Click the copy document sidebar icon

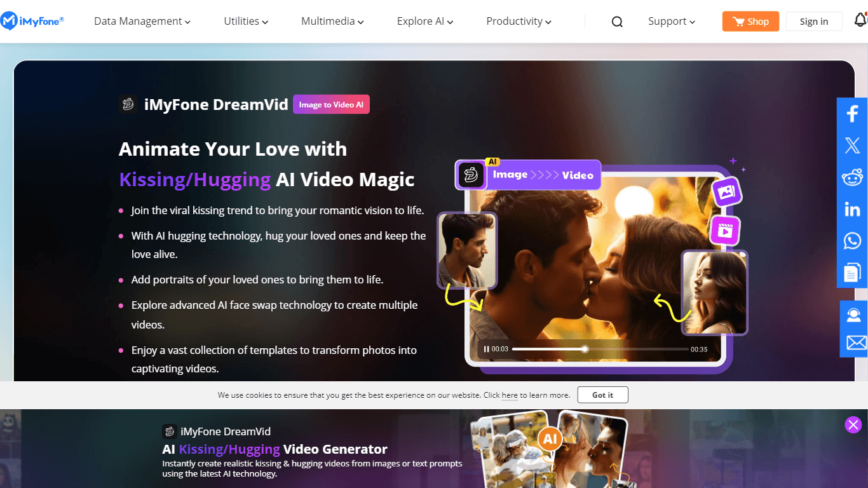click(x=852, y=273)
